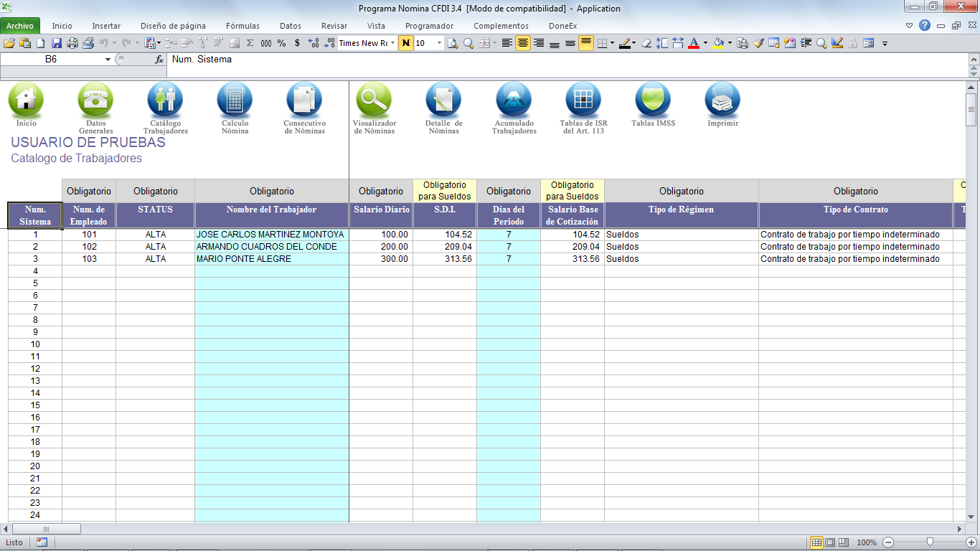The height and width of the screenshot is (551, 980).
Task: Open the font size dropdown
Action: coord(439,43)
